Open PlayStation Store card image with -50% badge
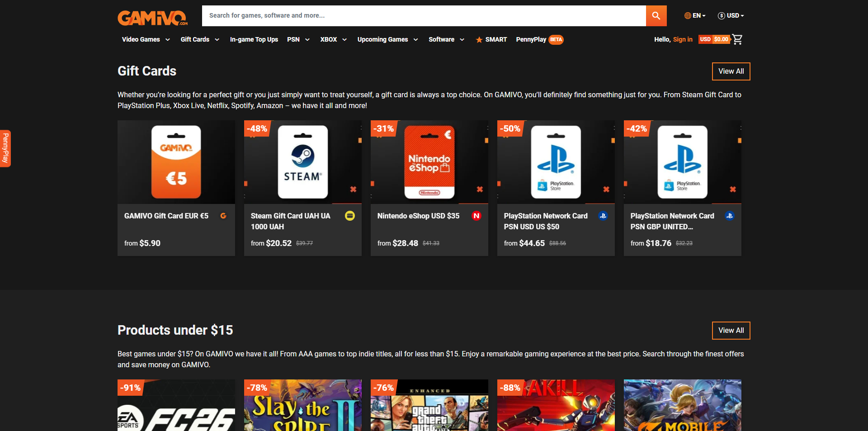868x431 pixels. tap(556, 162)
